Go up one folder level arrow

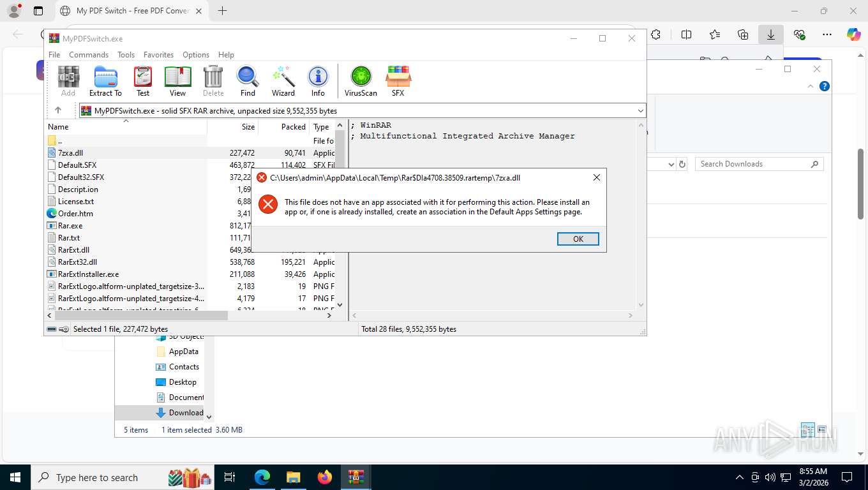[57, 110]
